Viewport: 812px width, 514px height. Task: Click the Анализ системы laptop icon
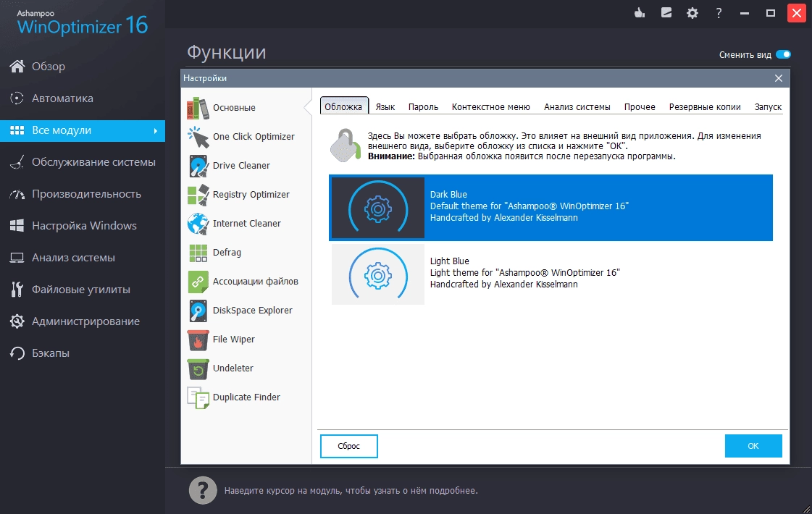coord(17,258)
